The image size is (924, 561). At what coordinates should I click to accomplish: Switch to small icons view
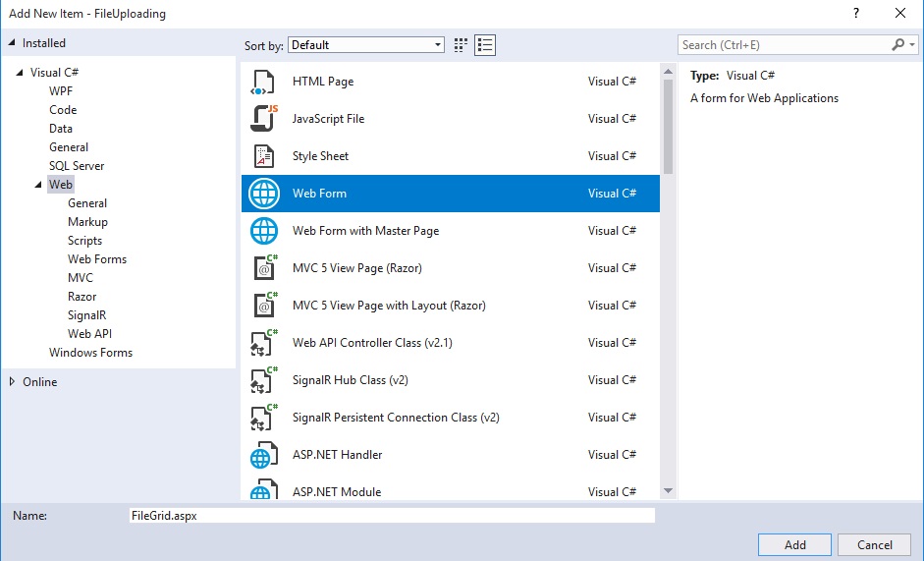(x=462, y=45)
